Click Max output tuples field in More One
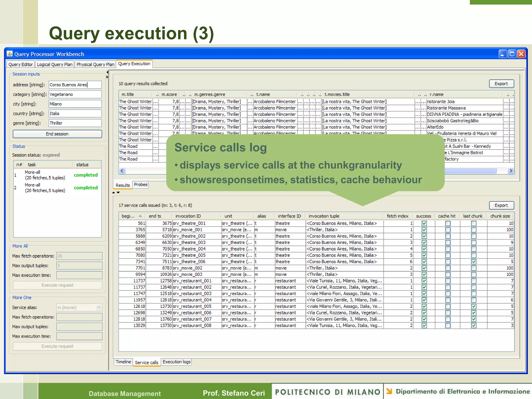Viewport: 532px width, 399px height. click(x=79, y=327)
